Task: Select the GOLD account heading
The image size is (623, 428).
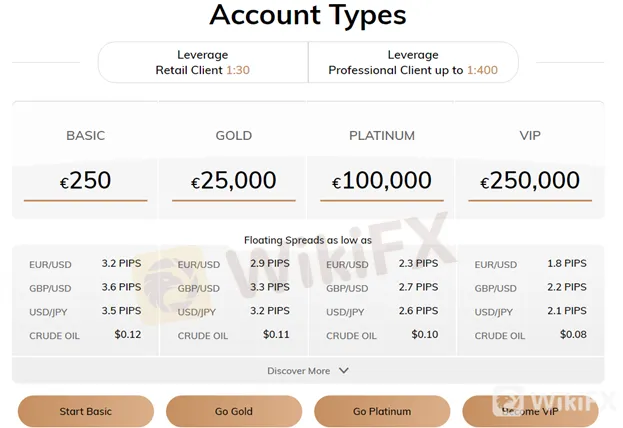Action: click(x=234, y=136)
